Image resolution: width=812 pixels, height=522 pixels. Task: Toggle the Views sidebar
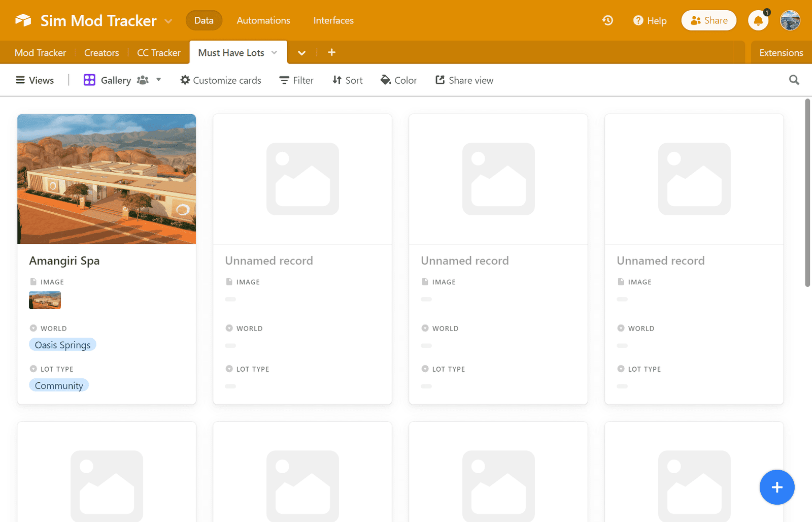click(35, 80)
